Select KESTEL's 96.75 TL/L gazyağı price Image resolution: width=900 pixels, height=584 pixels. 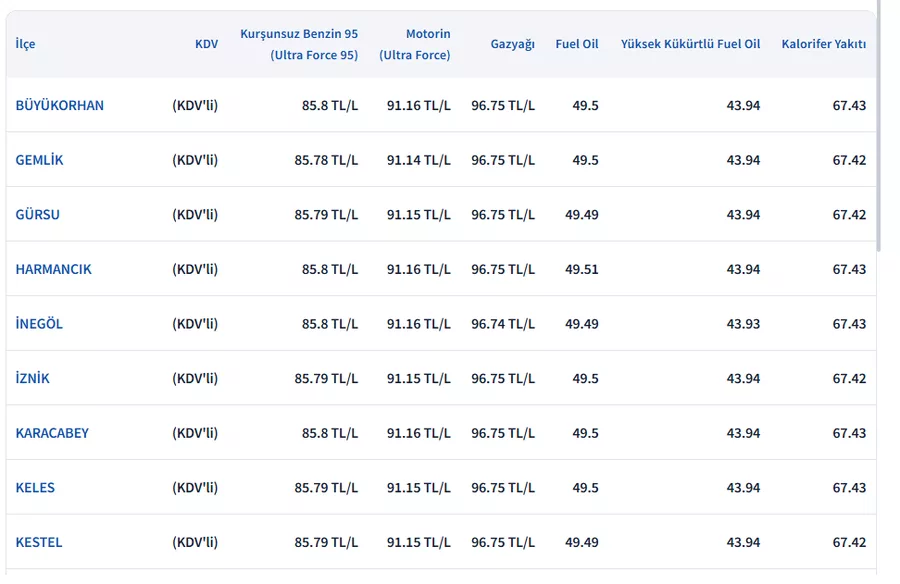tap(503, 542)
